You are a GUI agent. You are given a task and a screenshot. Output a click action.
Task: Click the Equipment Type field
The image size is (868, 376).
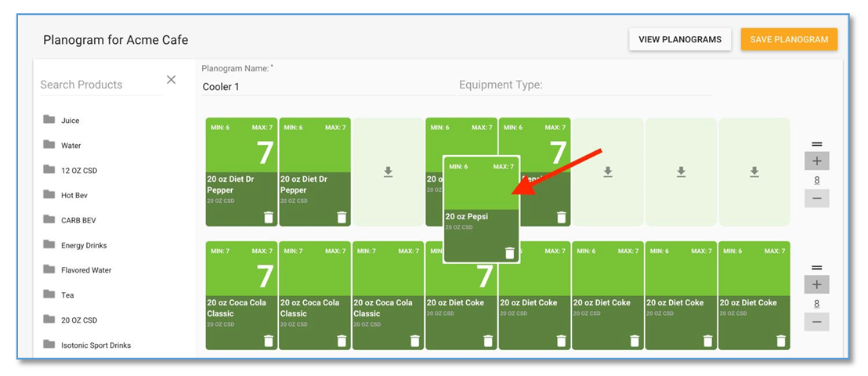[x=584, y=85]
